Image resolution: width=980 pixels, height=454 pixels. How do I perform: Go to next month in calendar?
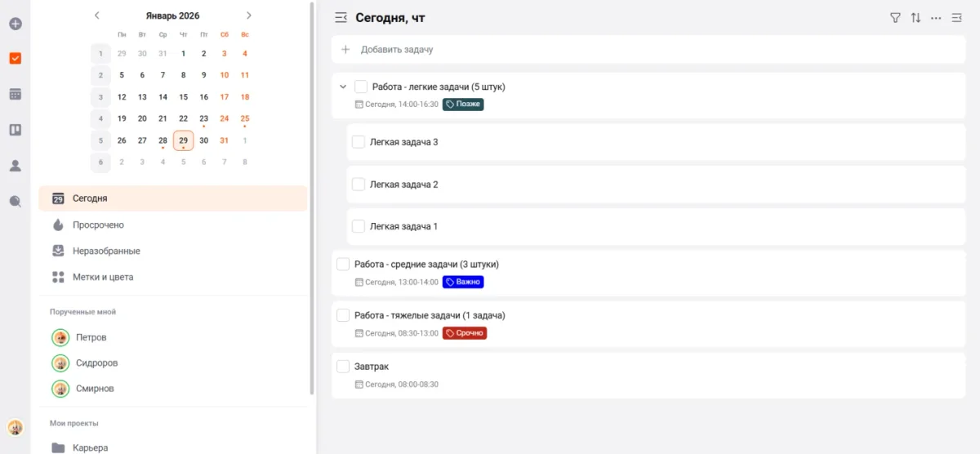(249, 16)
